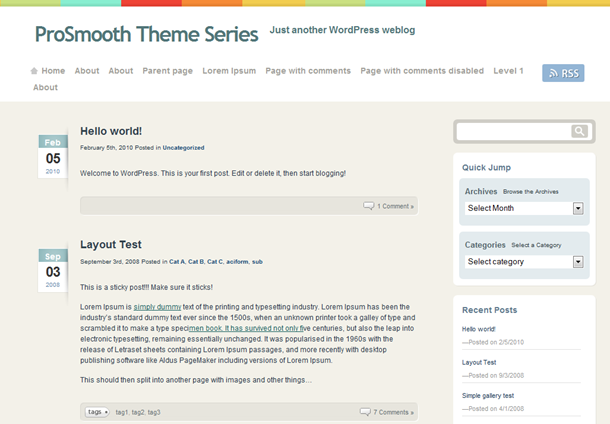
Task: Click the tags label button
Action: 97,412
